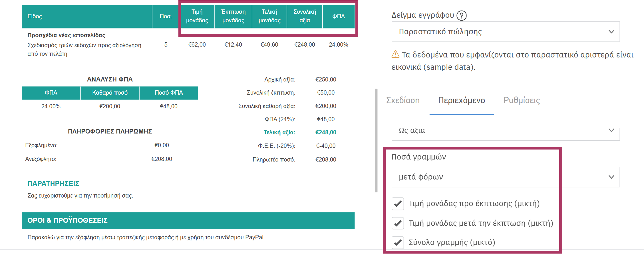
Task: Click the invoice preview vertical scrollbar
Action: [x=376, y=140]
